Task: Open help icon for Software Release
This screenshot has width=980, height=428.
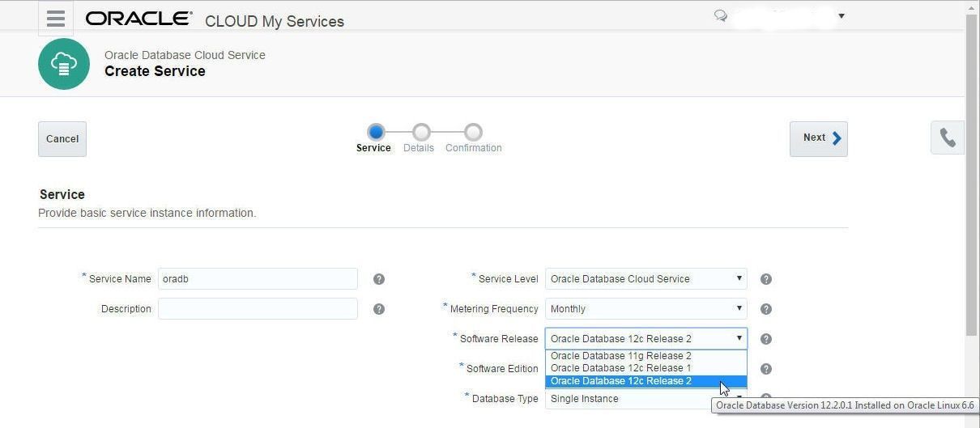Action: pyautogui.click(x=766, y=339)
